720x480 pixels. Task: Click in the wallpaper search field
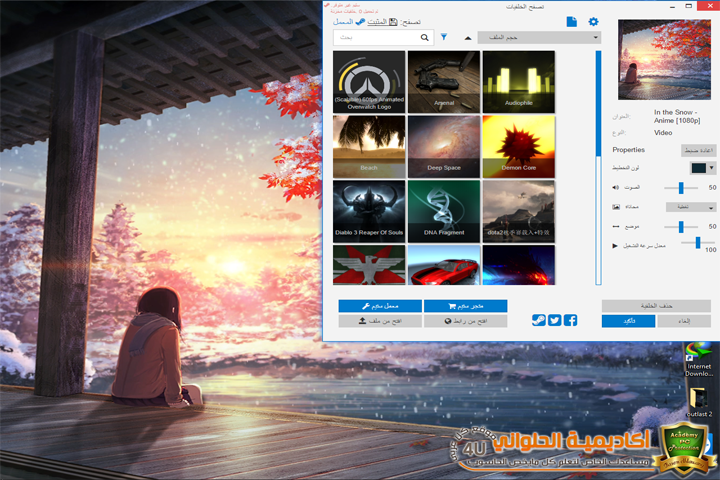tap(377, 37)
